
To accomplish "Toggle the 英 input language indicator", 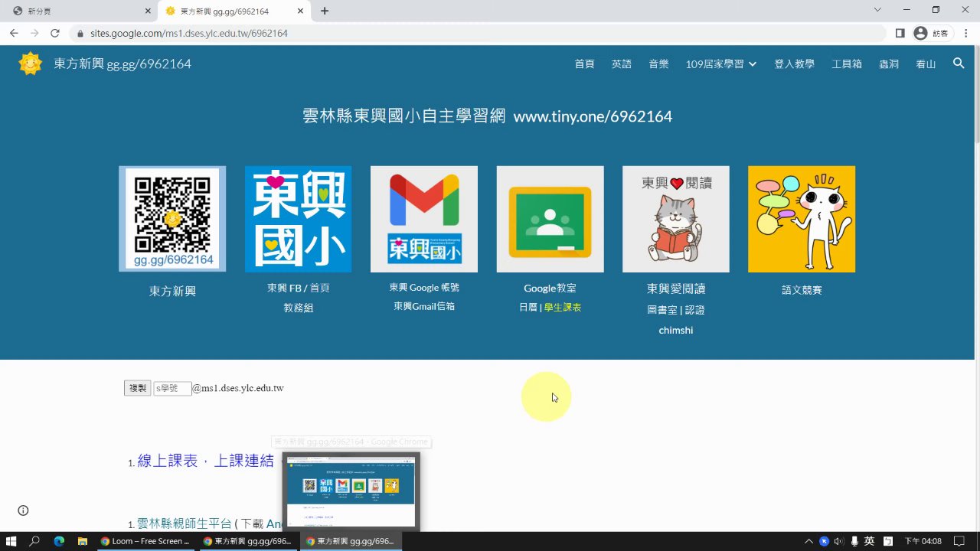I will coord(869,541).
